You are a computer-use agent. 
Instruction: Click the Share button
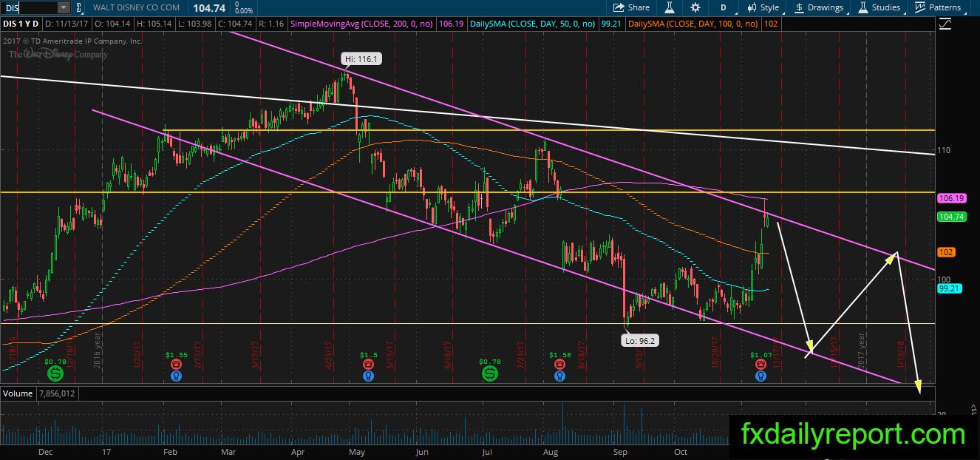(x=632, y=7)
